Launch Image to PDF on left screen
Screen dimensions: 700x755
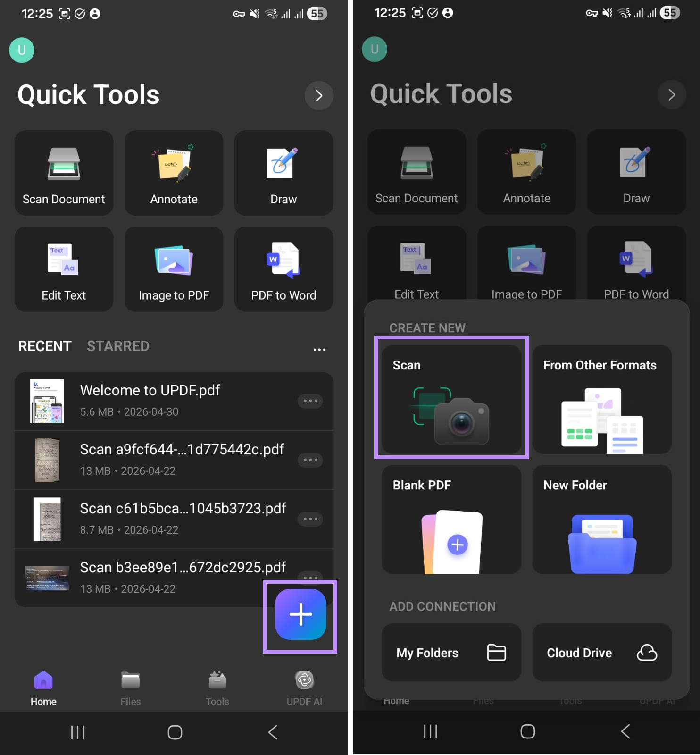pyautogui.click(x=174, y=269)
